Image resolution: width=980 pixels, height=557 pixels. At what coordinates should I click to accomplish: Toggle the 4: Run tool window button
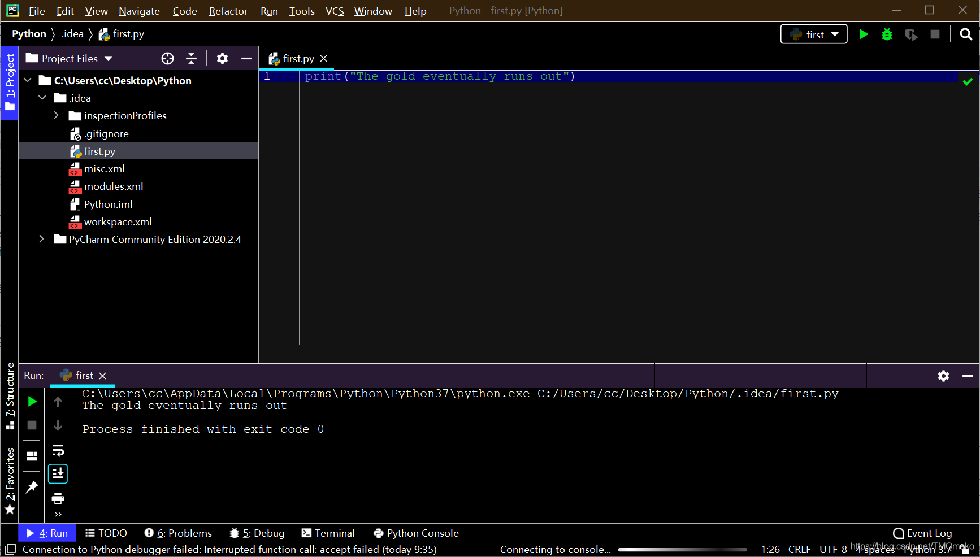pos(47,533)
